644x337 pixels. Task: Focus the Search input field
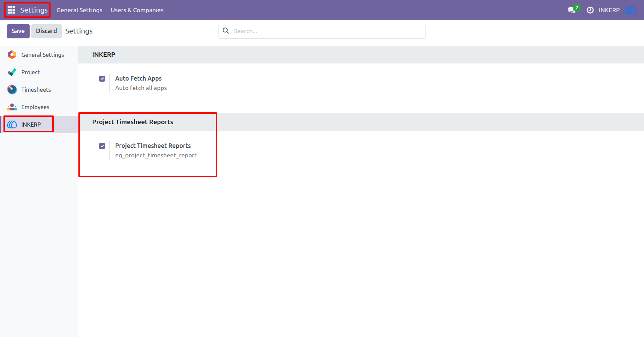pyautogui.click(x=322, y=31)
